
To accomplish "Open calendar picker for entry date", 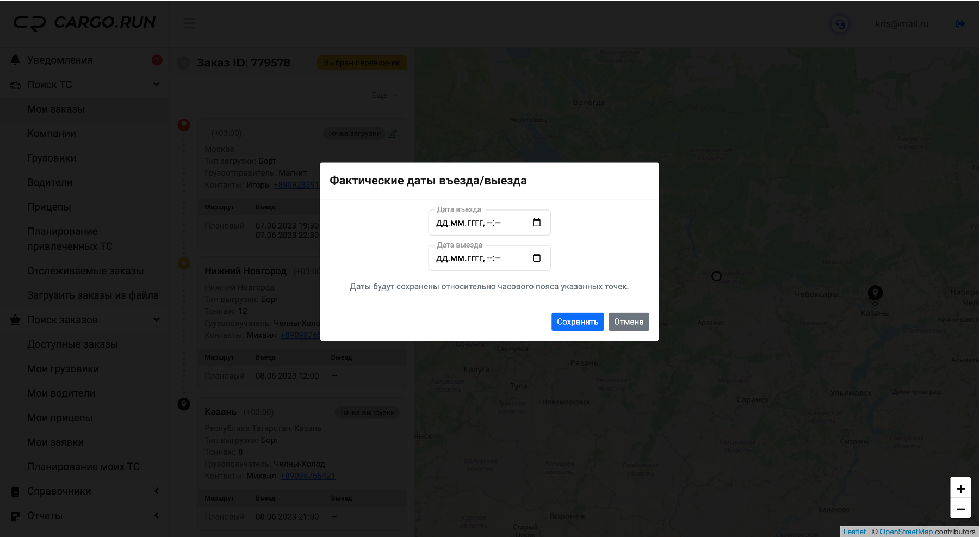I will (536, 223).
